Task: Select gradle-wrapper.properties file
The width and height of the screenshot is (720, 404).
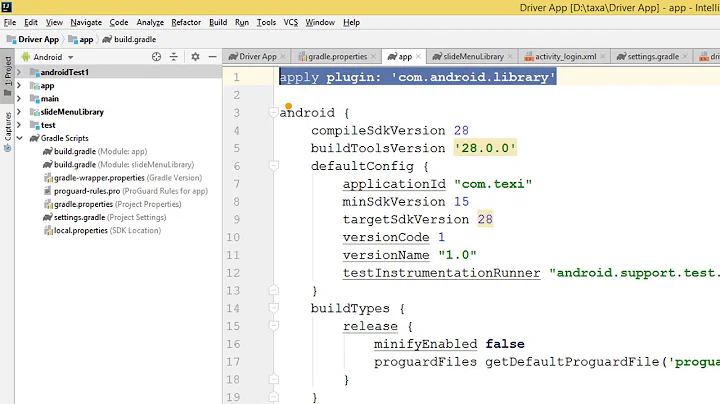Action: coord(123,178)
